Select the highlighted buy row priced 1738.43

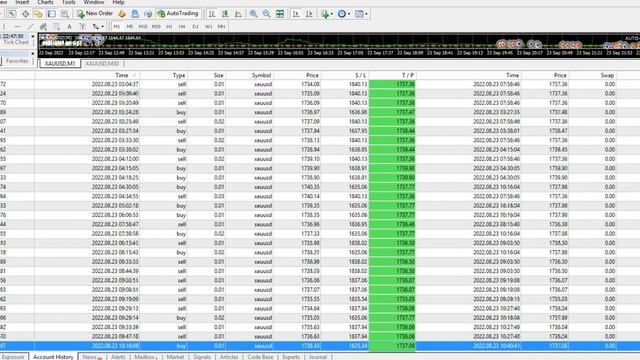320,346
